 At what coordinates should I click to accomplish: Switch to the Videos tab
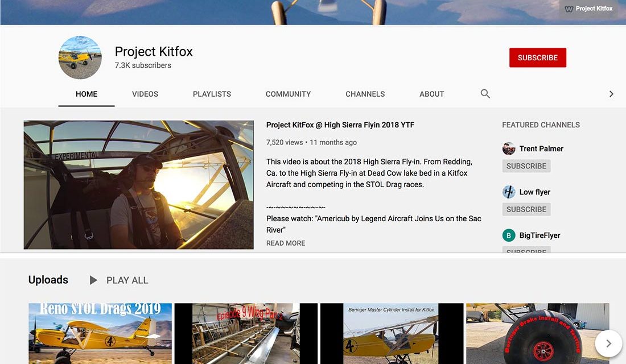click(x=145, y=94)
